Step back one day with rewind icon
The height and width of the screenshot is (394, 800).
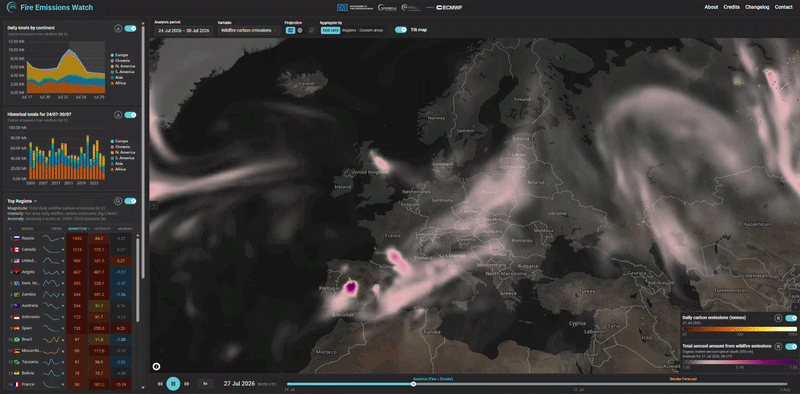coord(160,383)
